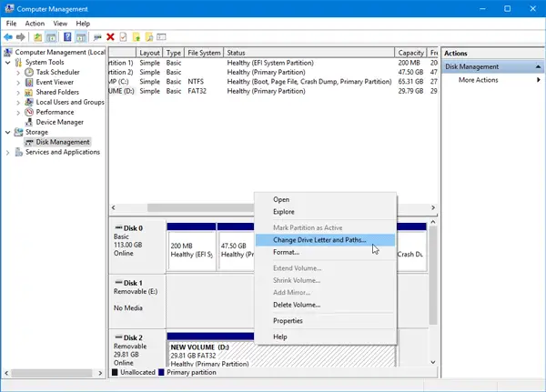Choose Format... from context menu
The height and width of the screenshot is (392, 546).
[x=325, y=252]
